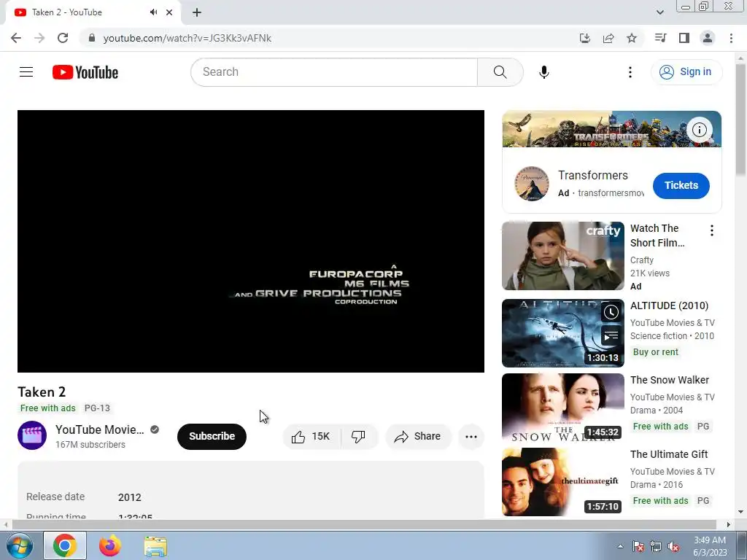The image size is (747, 560).
Task: Add ALTITUDE to Watch later clock icon
Action: point(611,312)
